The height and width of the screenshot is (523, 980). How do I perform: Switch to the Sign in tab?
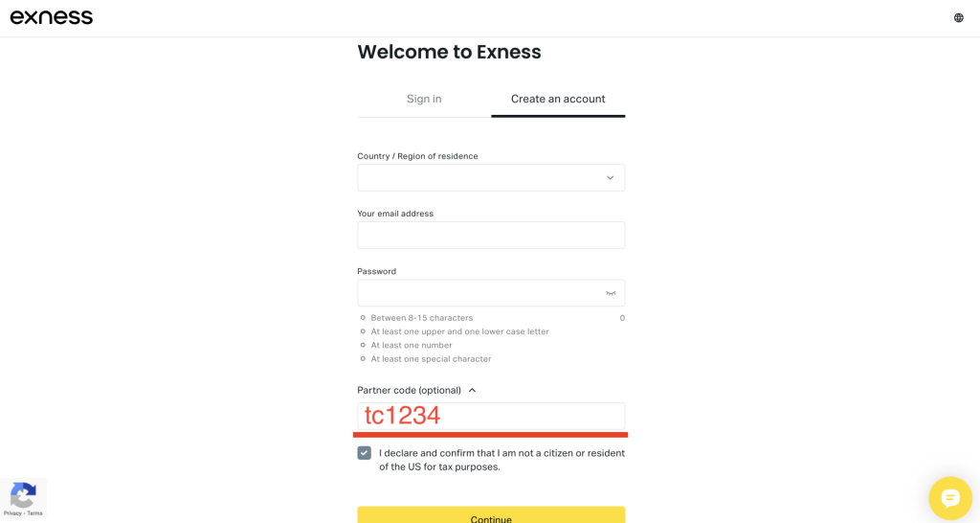424,99
